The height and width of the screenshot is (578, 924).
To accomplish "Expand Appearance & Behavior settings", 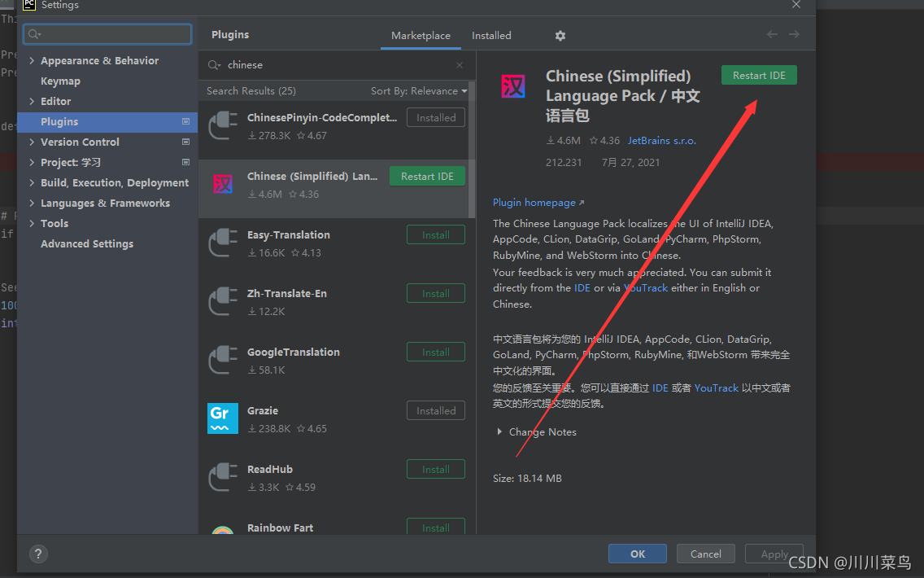I will tap(32, 60).
